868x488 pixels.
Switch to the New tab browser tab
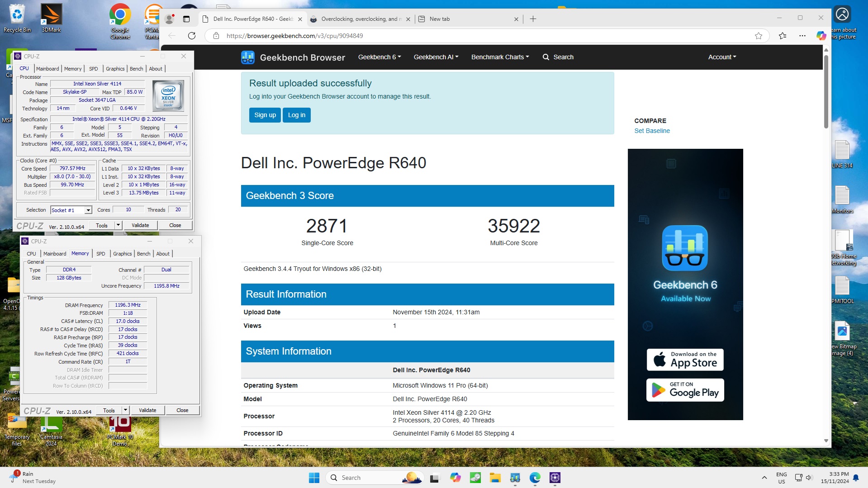(468, 19)
